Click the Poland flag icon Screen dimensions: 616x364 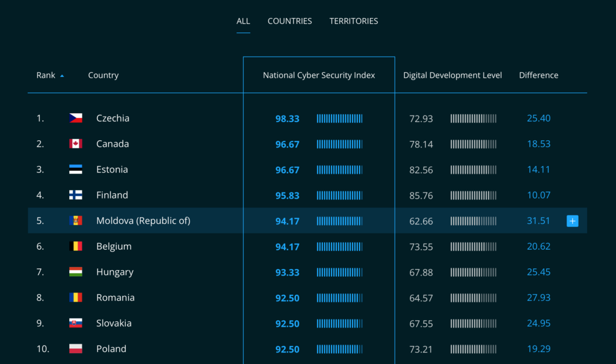pos(75,349)
